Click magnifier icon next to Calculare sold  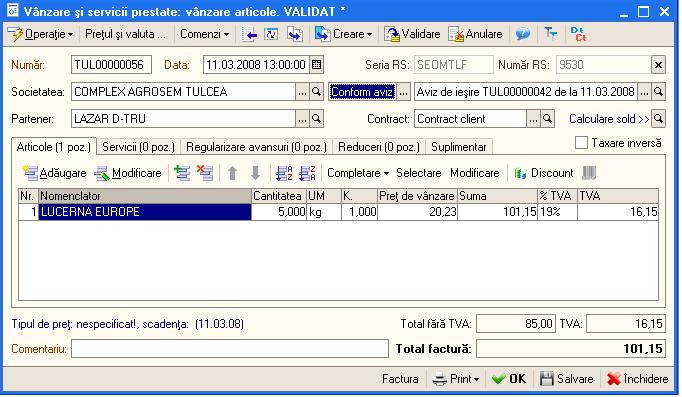pyautogui.click(x=659, y=119)
